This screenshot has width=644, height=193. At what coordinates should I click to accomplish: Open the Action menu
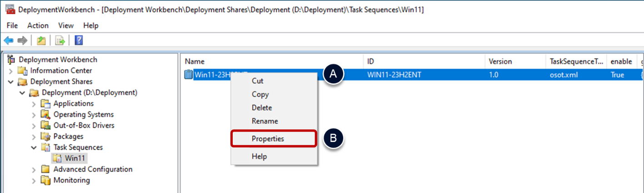(x=38, y=25)
